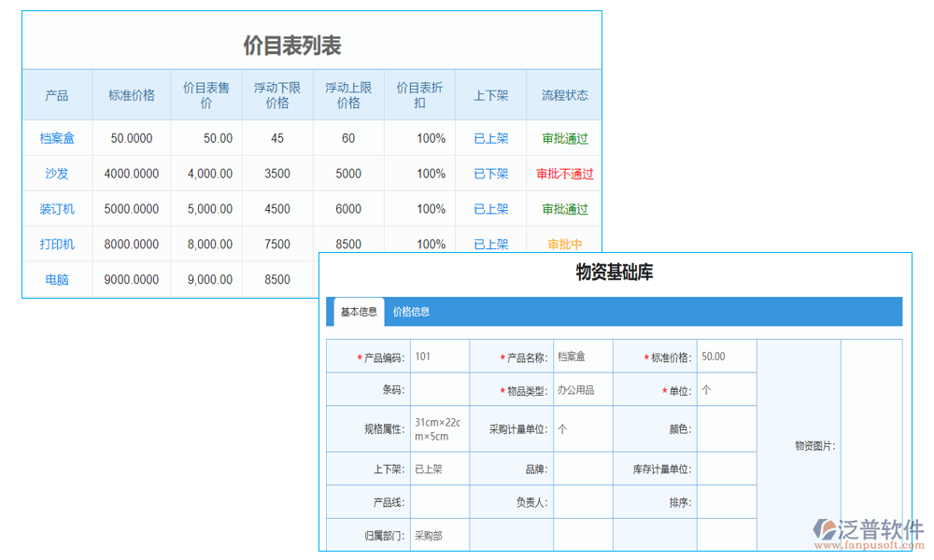Viewport: 934px width, 560px height.
Task: Open the 档案盒 product record
Action: pyautogui.click(x=57, y=137)
